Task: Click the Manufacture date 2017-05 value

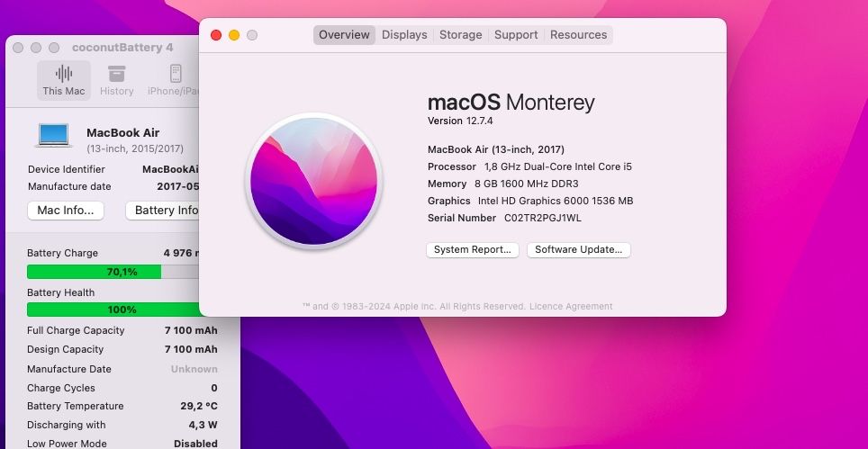Action: [x=177, y=186]
